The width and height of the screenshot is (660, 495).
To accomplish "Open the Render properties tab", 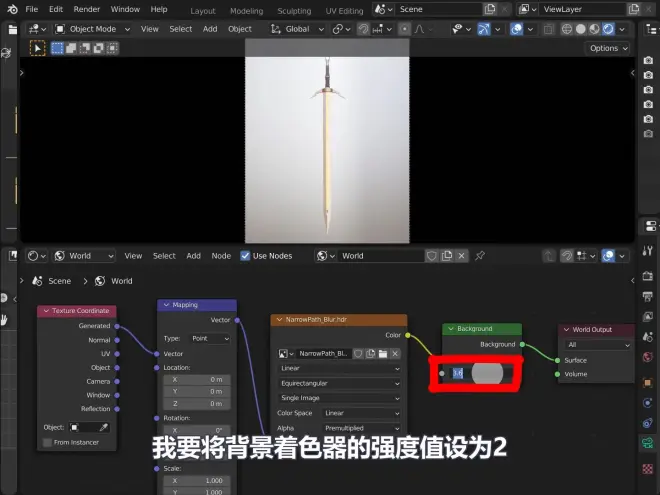I will pyautogui.click(x=647, y=276).
